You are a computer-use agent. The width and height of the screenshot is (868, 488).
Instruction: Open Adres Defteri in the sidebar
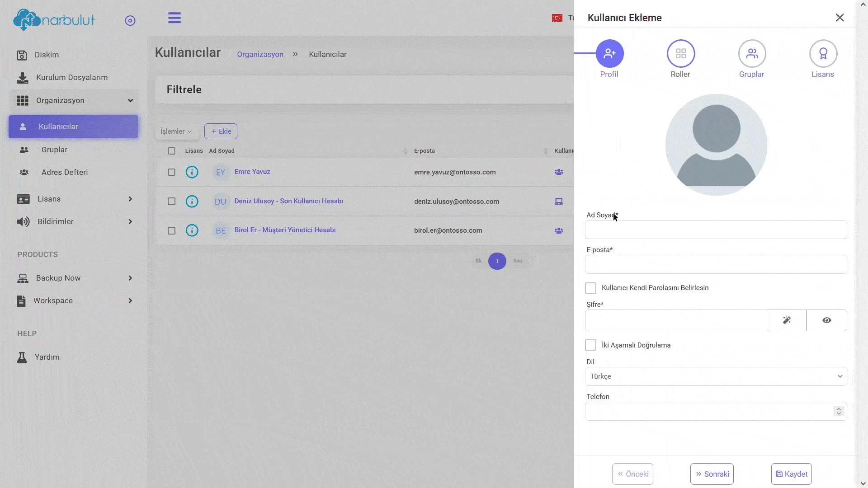[64, 172]
